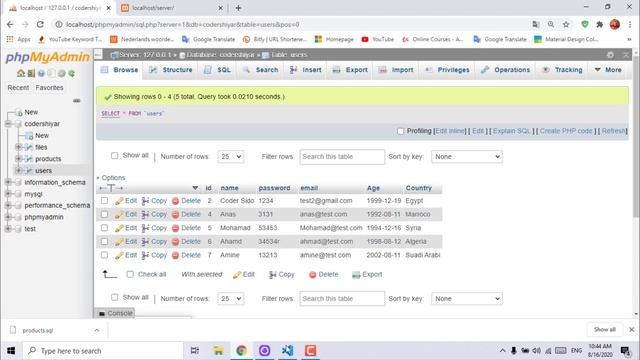Open the Operations tab
640x360 pixels.
point(505,70)
